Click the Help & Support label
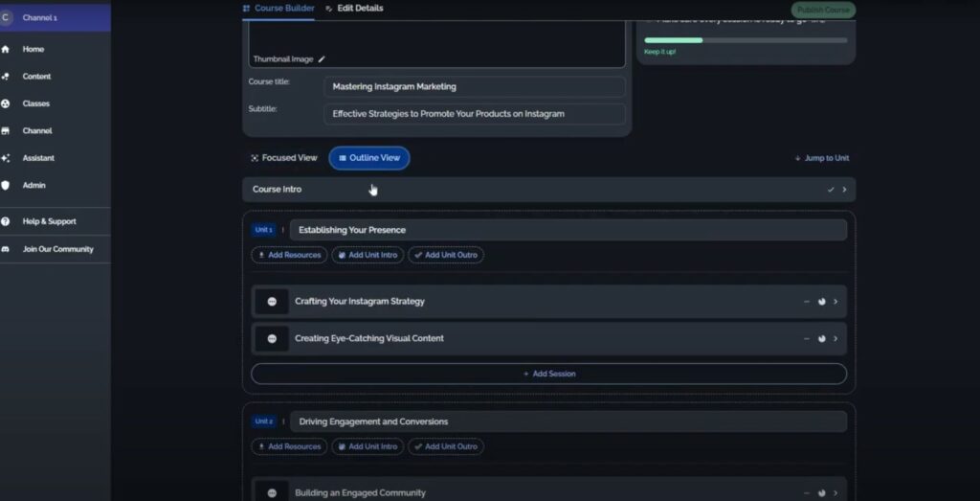This screenshot has width=980, height=501. pyautogui.click(x=50, y=221)
